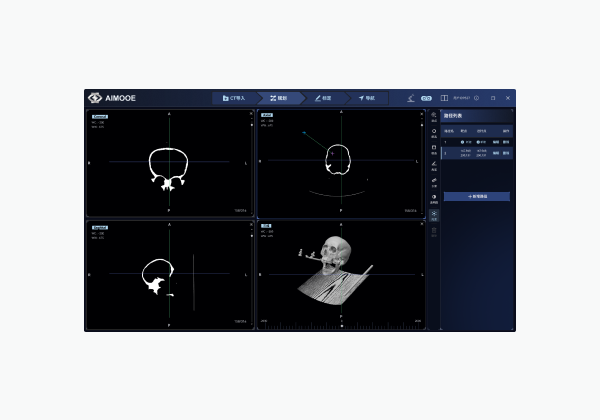
Task: Select the pencil measure tool in vertical toolbar
Action: click(434, 166)
